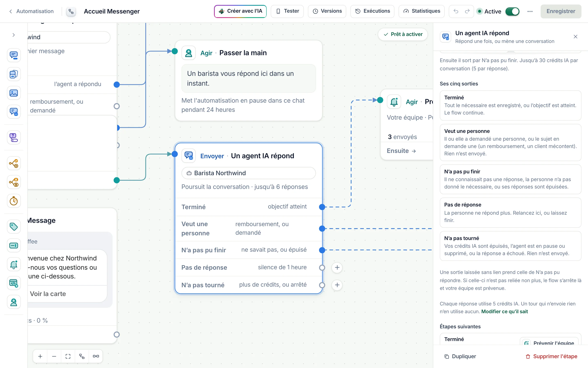The width and height of the screenshot is (588, 368).
Task: Select the custom field step icon
Action: [x=14, y=246]
